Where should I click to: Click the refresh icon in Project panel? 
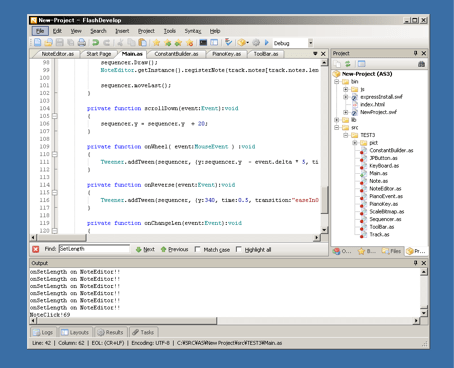click(x=348, y=64)
